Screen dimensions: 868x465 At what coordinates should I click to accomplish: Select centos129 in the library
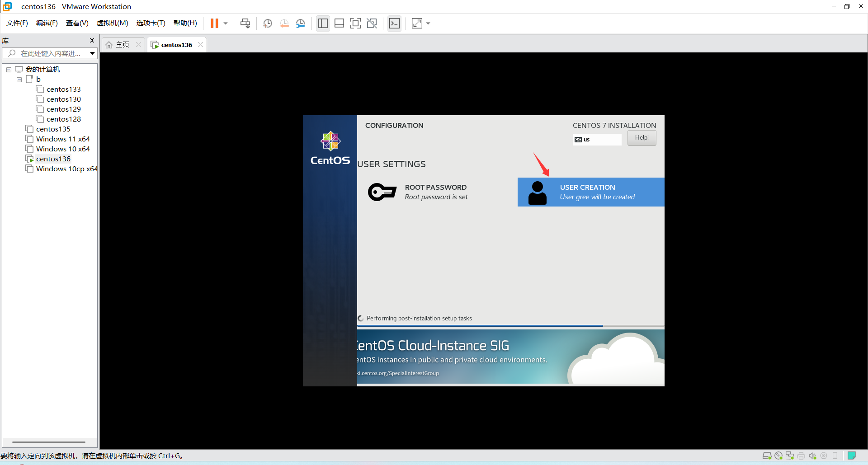63,109
